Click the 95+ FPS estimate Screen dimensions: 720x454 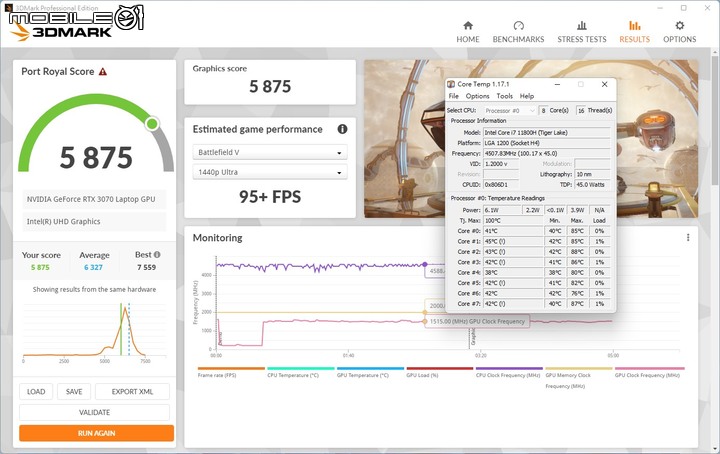270,196
